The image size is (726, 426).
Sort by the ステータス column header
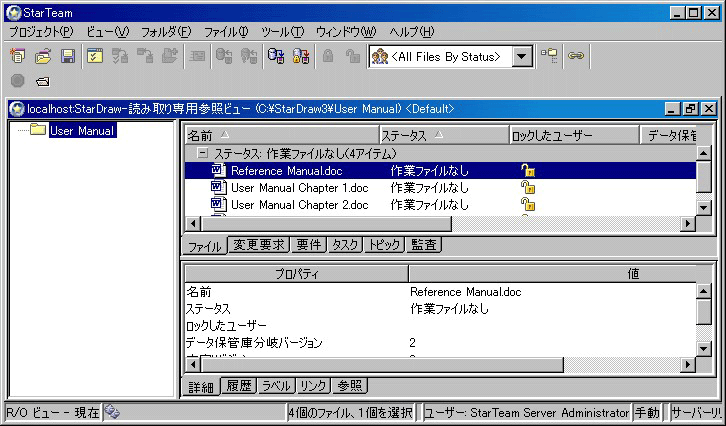pyautogui.click(x=444, y=135)
